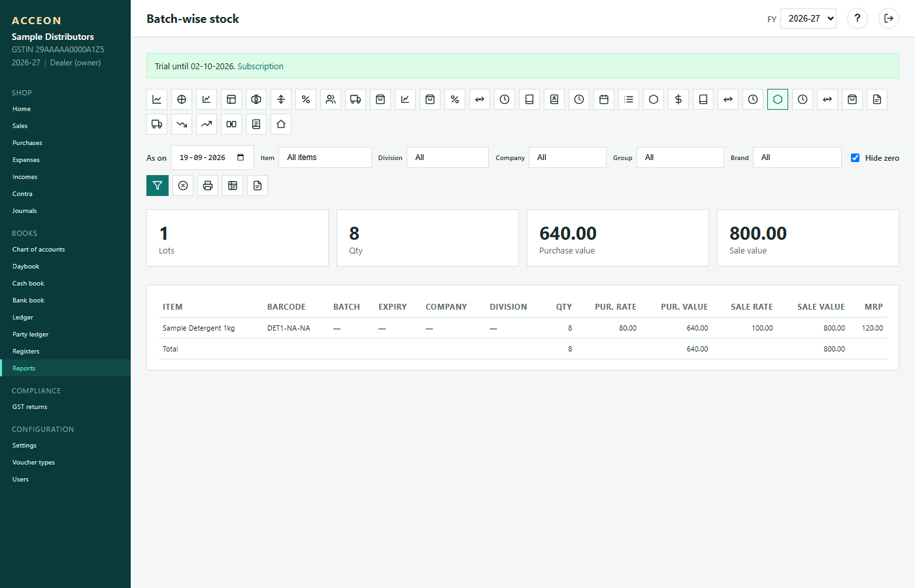Screen dimensions: 915x588
Task: Open the home icon report shortcut
Action: click(x=281, y=124)
